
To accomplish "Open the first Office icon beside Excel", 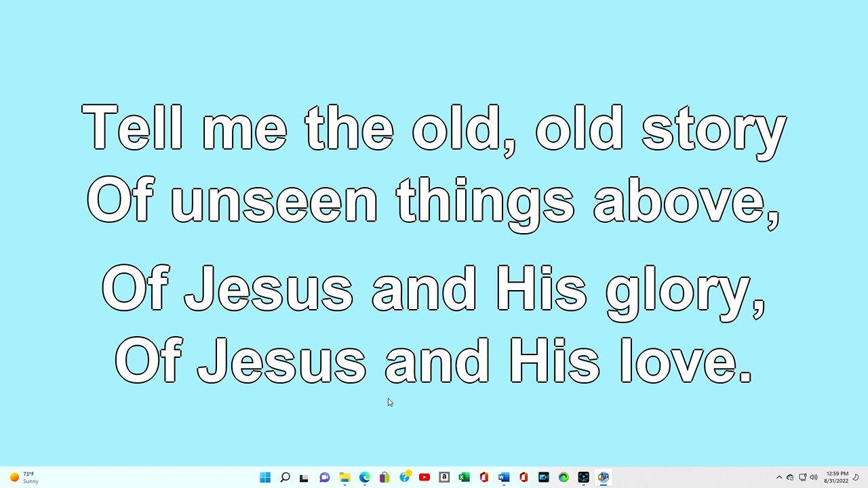I will click(x=484, y=477).
